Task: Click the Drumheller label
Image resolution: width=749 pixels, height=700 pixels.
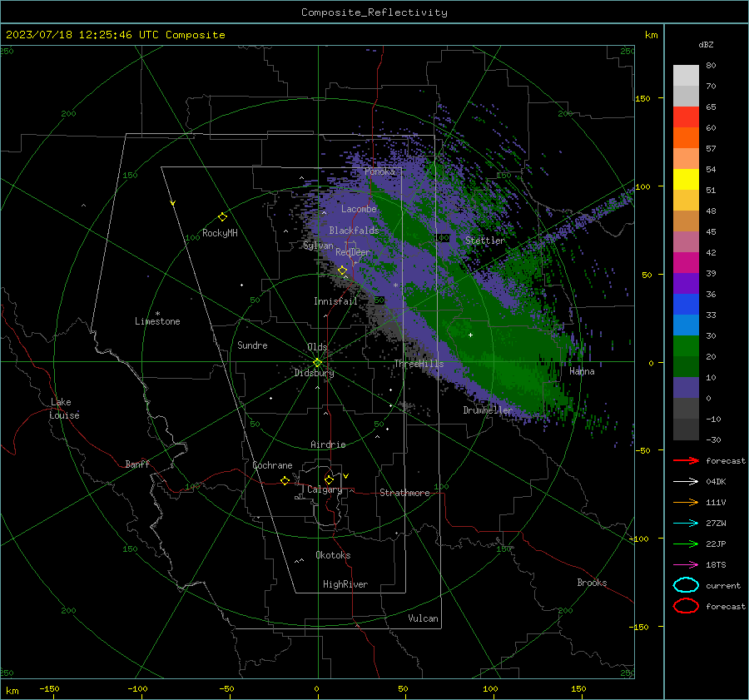Action: pyautogui.click(x=488, y=410)
